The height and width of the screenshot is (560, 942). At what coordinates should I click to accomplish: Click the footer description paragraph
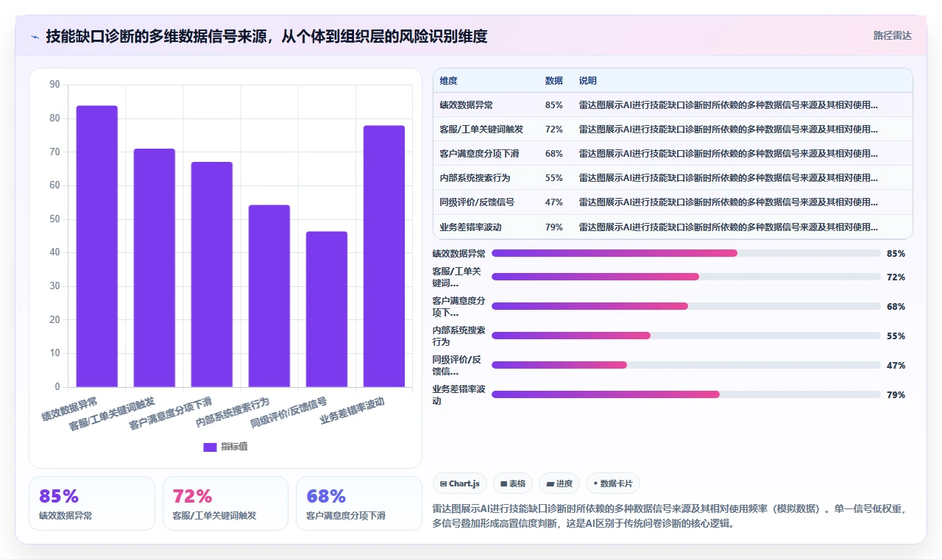pos(673,517)
